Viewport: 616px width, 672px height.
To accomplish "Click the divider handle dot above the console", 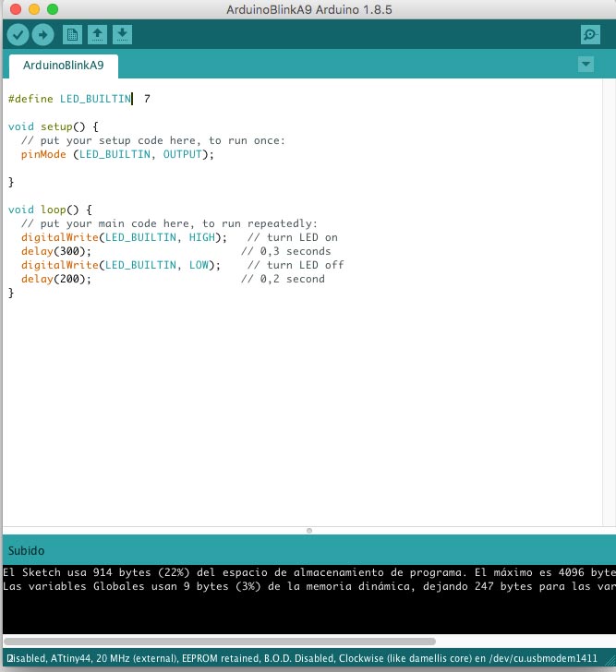I will [x=309, y=531].
